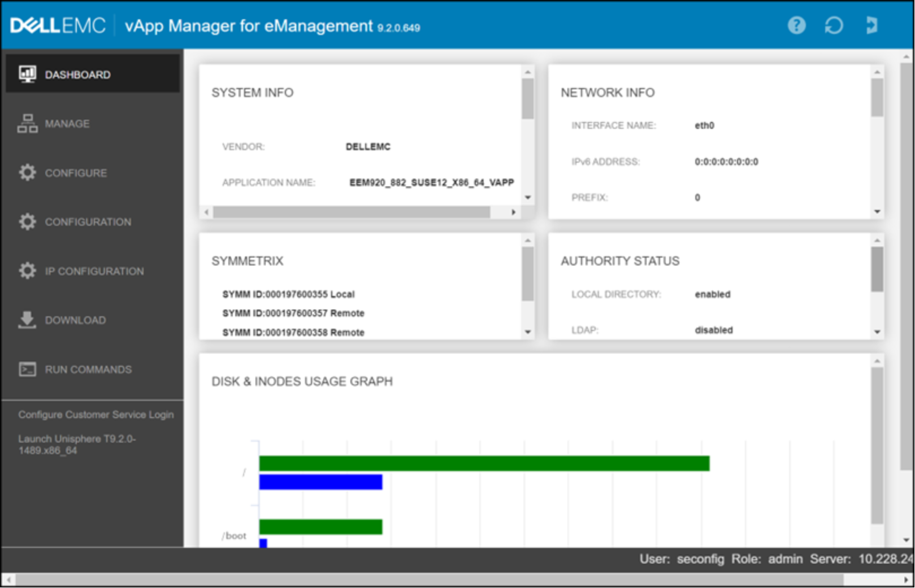Open the MANAGE menu item
The image size is (915, 588).
(93, 124)
